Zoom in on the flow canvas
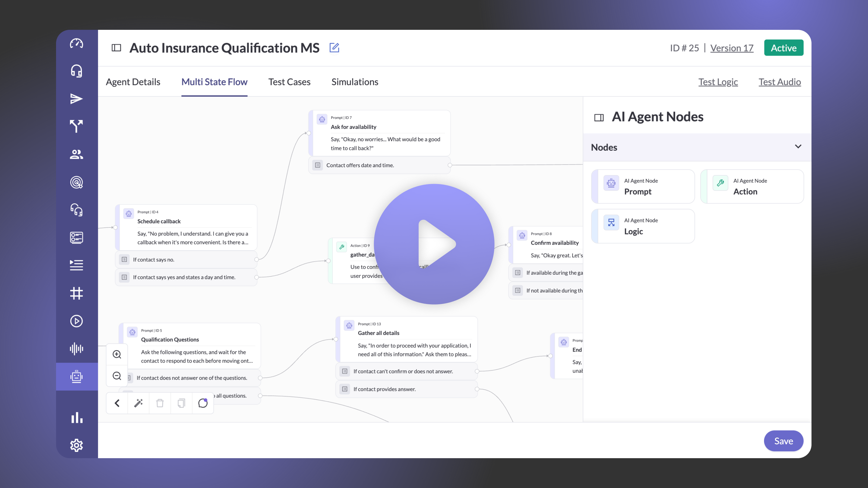This screenshot has width=868, height=488. (117, 354)
